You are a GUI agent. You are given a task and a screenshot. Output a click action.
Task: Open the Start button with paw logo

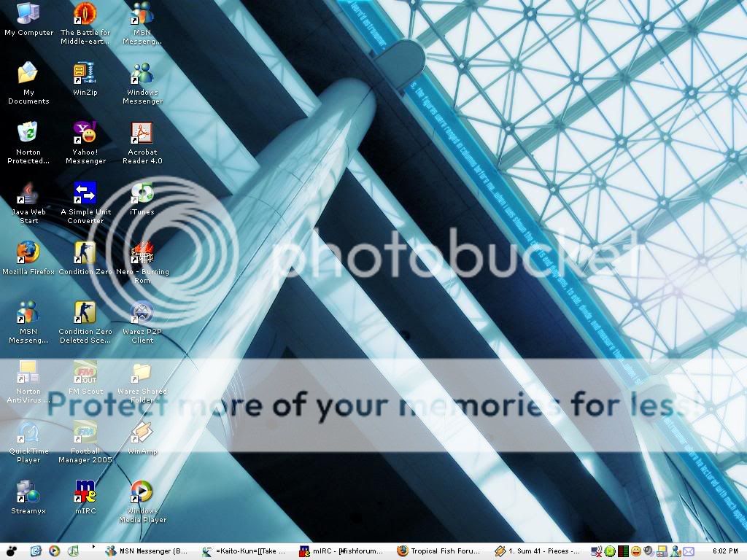coord(12,551)
